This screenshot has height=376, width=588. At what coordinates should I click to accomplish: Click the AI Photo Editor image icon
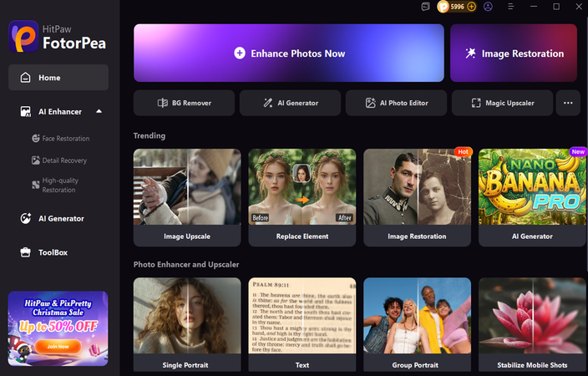pyautogui.click(x=371, y=103)
